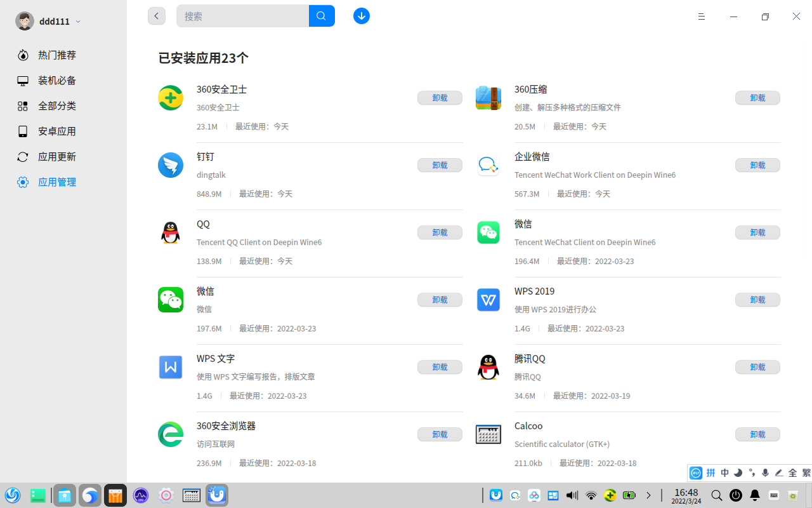Viewport: 812px width, 508px height.
Task: Click the QQ penguin icon for Deepin Wine6
Action: click(x=171, y=232)
